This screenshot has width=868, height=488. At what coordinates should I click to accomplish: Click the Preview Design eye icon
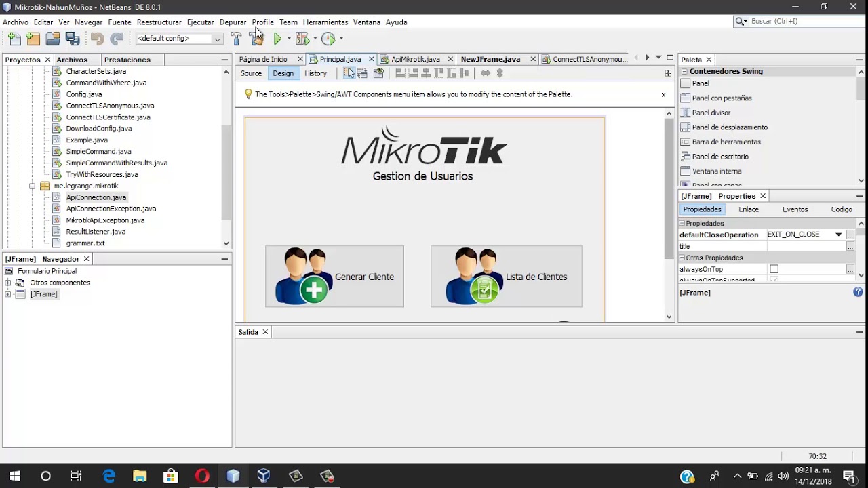point(378,73)
